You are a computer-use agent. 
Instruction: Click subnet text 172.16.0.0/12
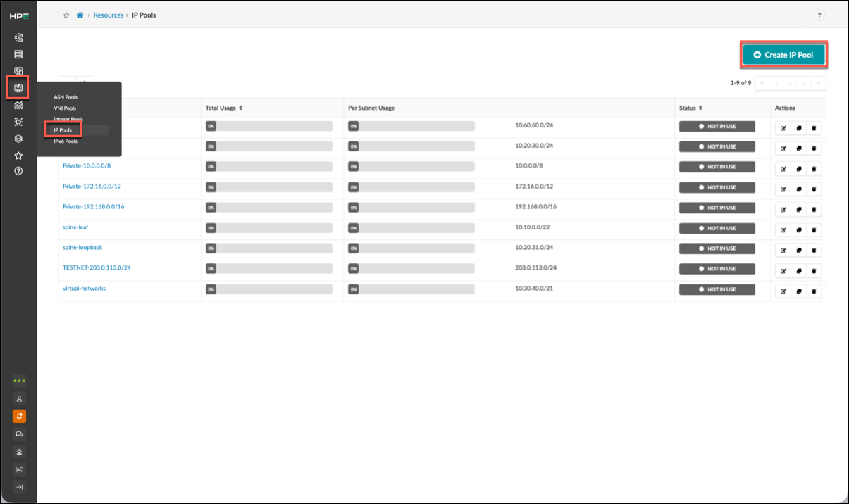[x=534, y=187]
